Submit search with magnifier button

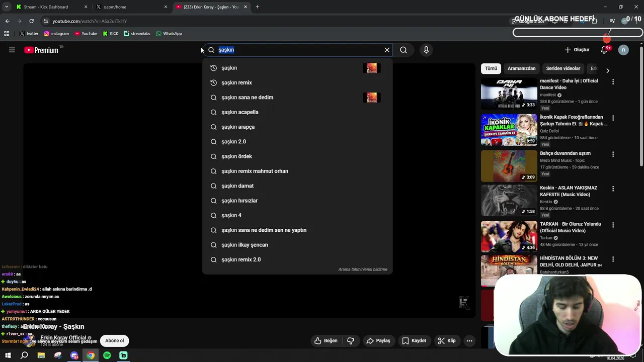click(404, 50)
